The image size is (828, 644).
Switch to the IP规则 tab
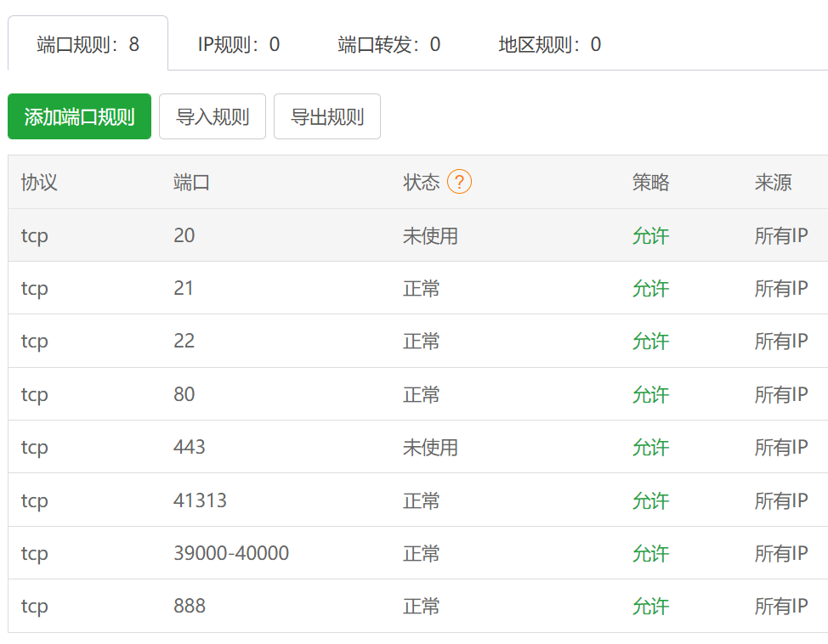(x=238, y=45)
